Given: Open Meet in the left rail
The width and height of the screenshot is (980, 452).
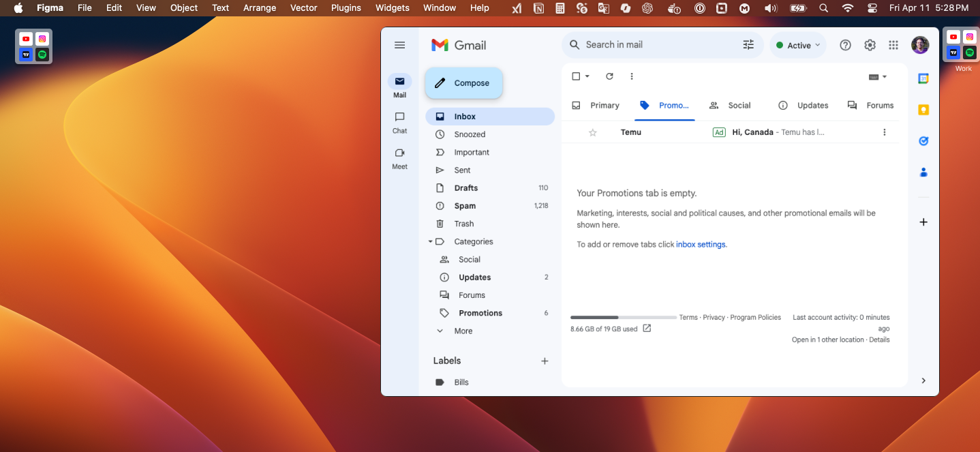Looking at the screenshot, I should coord(400,158).
